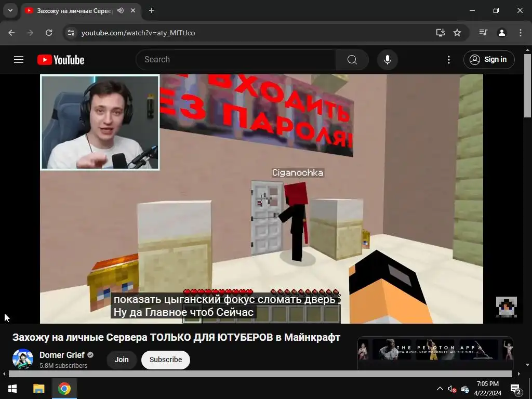This screenshot has width=532, height=399.
Task: Open a new tab
Action: 152,10
